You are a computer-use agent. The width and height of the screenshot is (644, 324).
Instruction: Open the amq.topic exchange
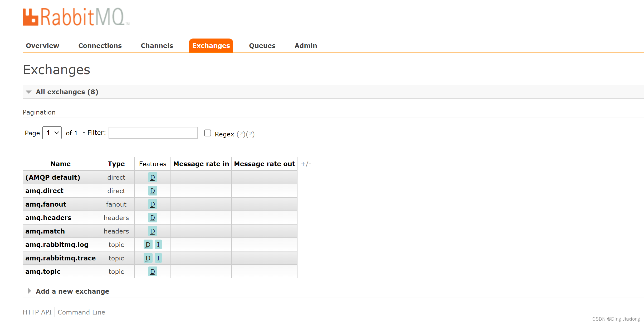click(x=43, y=271)
